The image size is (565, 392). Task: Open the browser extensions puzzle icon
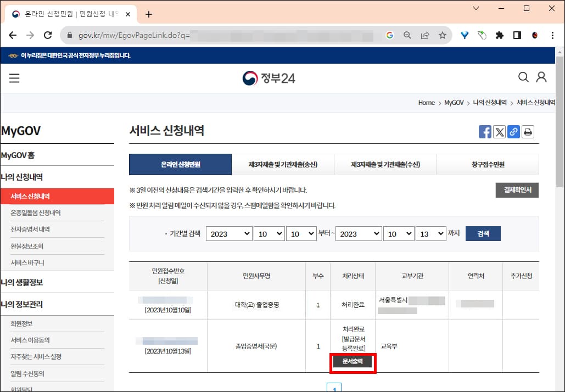pyautogui.click(x=499, y=35)
